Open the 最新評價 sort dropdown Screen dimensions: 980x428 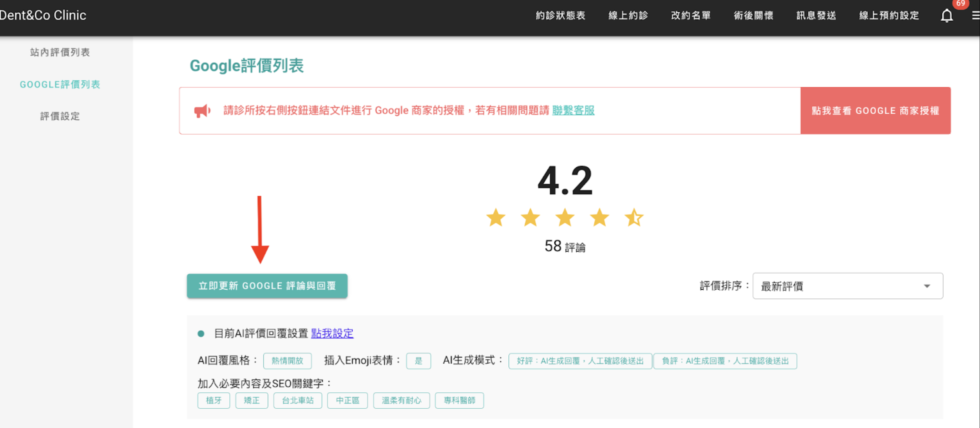pos(848,286)
